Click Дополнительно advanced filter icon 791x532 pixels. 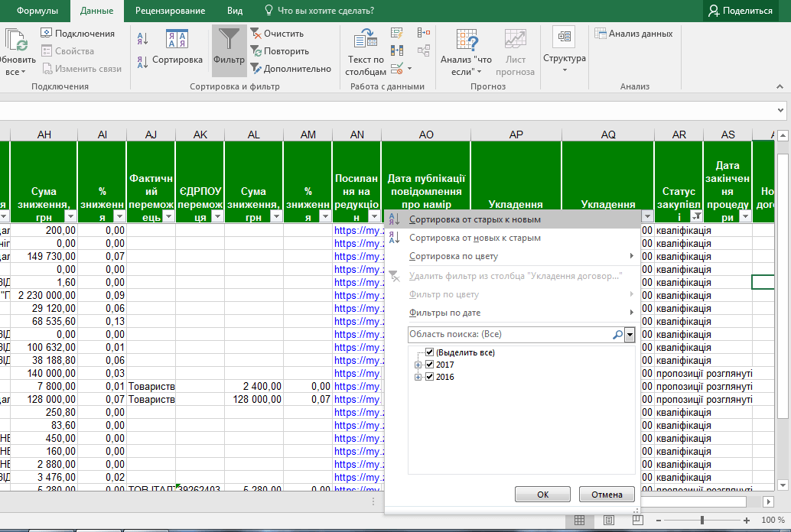point(257,69)
